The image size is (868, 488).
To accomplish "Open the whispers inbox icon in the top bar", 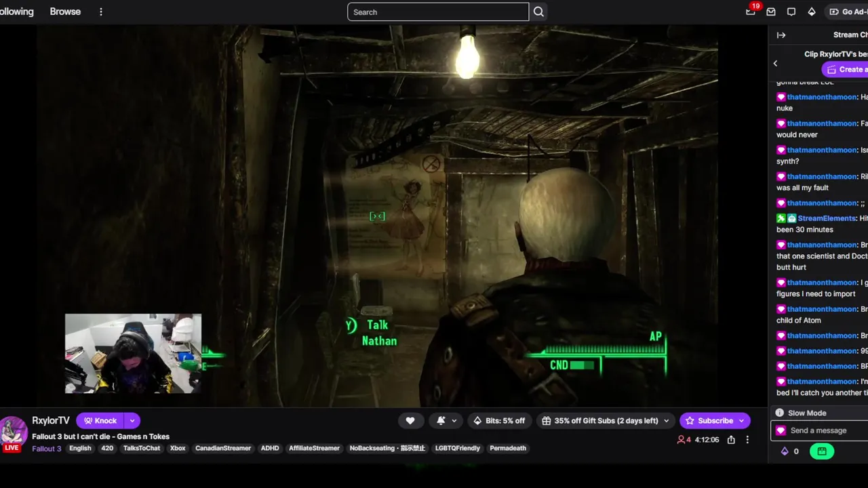I will point(771,12).
